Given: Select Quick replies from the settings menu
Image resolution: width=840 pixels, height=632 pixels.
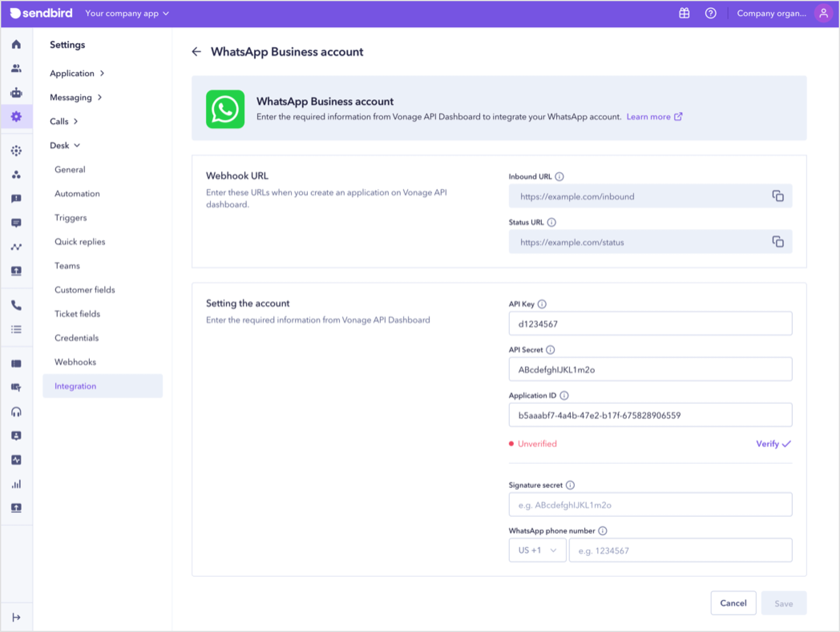Looking at the screenshot, I should click(80, 242).
